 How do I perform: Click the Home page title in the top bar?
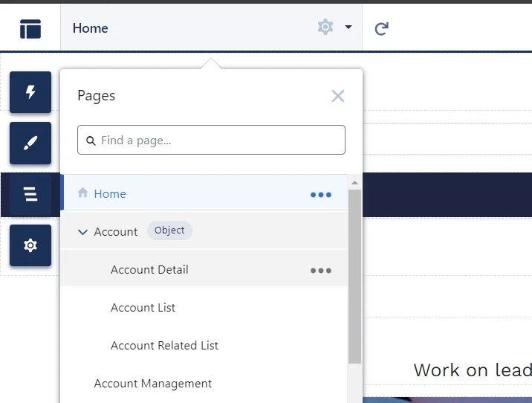click(91, 28)
